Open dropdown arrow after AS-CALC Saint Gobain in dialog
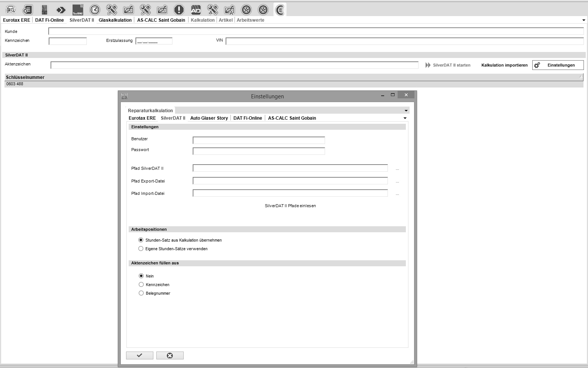Screen dimensions: 588x368 click(405, 118)
